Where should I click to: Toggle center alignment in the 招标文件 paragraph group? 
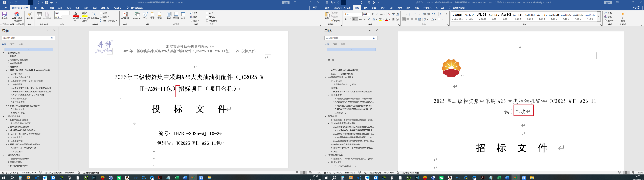[x=408, y=19]
